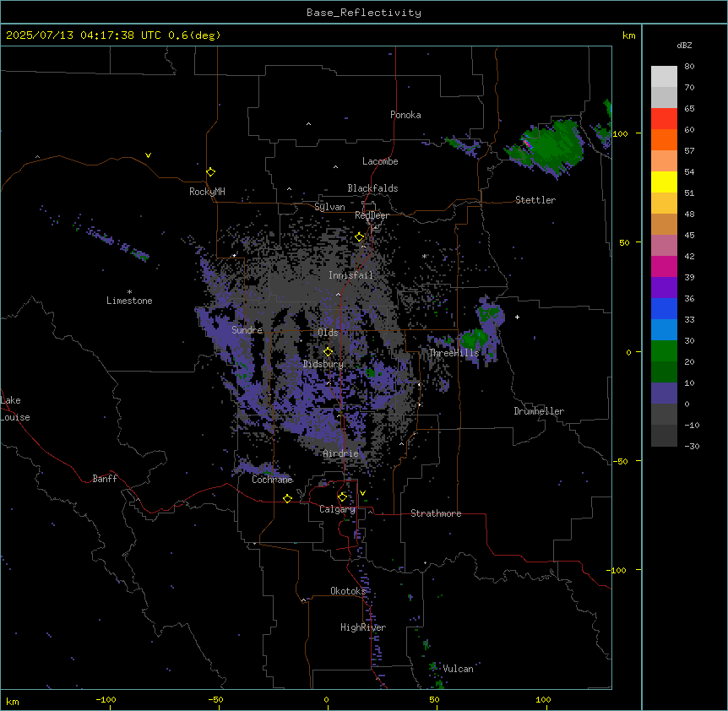
Task: Click the Ponoka city label
Action: 405,115
